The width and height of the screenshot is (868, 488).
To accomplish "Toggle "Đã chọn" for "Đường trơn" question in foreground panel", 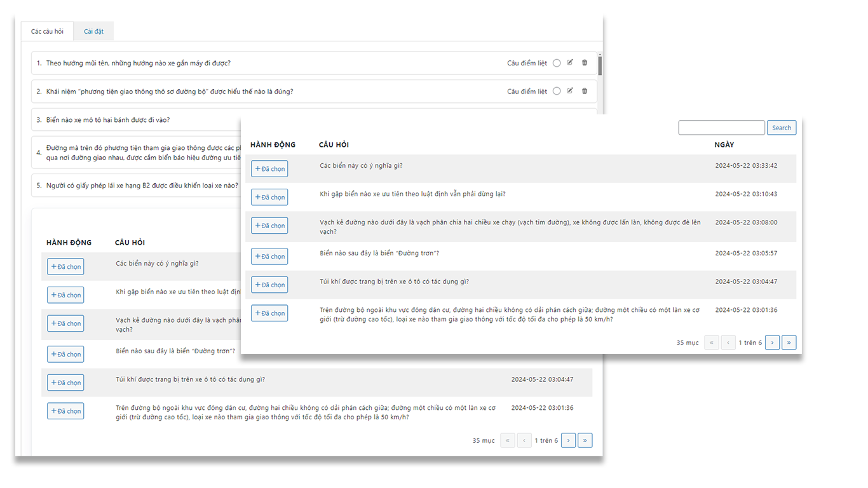I will click(x=269, y=257).
